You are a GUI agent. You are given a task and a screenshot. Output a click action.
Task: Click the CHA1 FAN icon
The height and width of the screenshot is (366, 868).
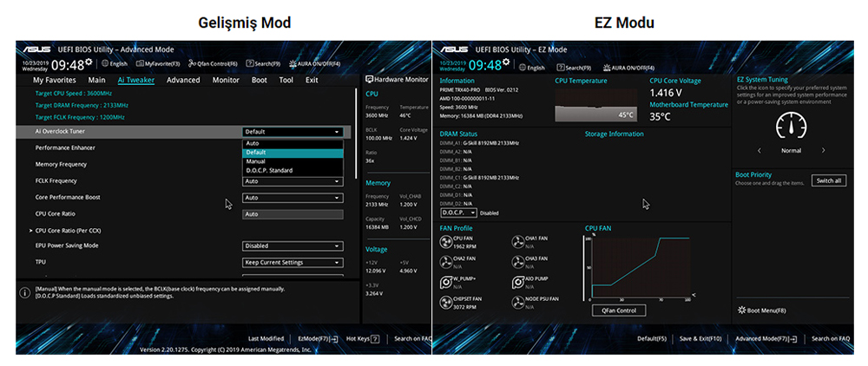pos(517,242)
